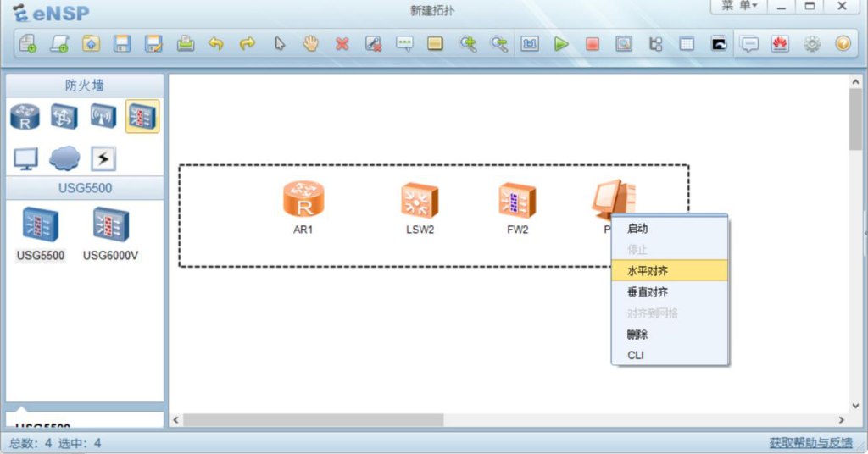This screenshot has height=454, width=868.
Task: Click the vertical scrollbar down arrow
Action: pos(856,406)
